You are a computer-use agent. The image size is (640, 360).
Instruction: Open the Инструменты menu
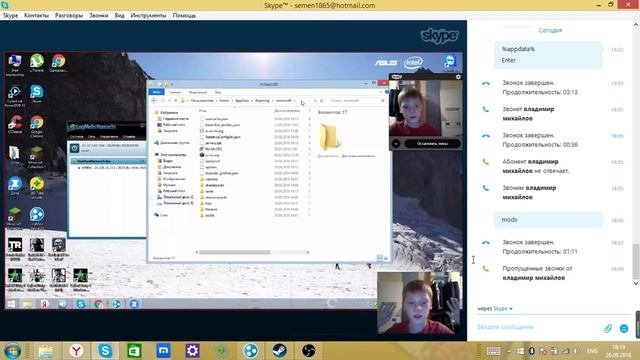(x=148, y=16)
